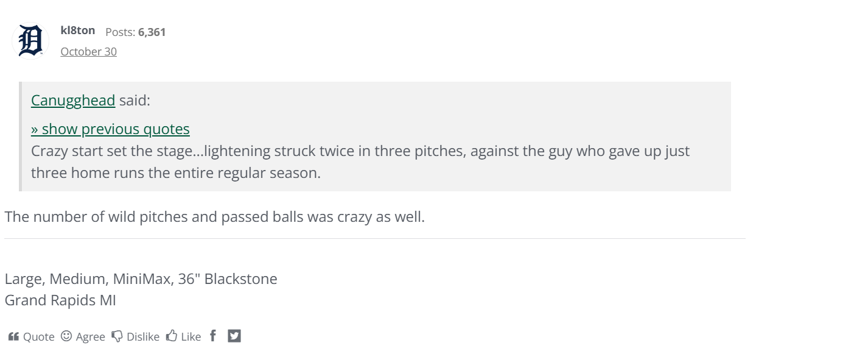
Task: Share the post via Twitter icon
Action: click(x=234, y=336)
